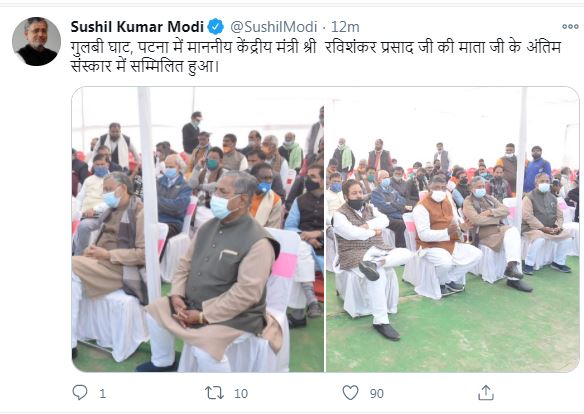
Task: Like the tweet with the heart icon
Action: [350, 393]
